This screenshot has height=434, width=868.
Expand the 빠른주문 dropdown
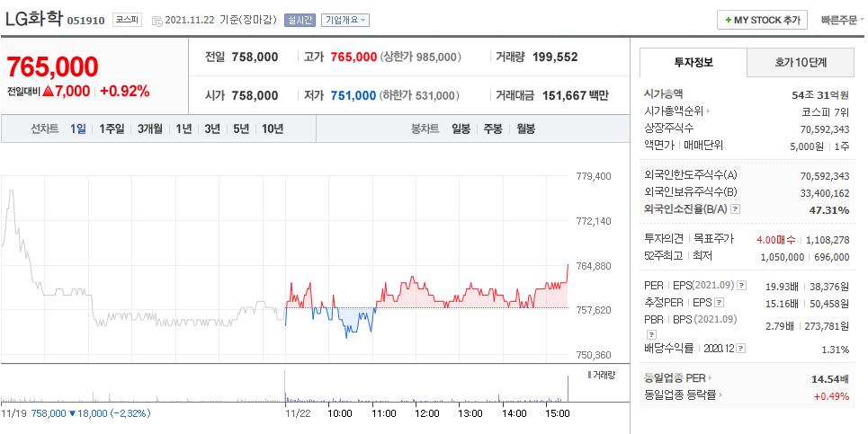coord(842,21)
